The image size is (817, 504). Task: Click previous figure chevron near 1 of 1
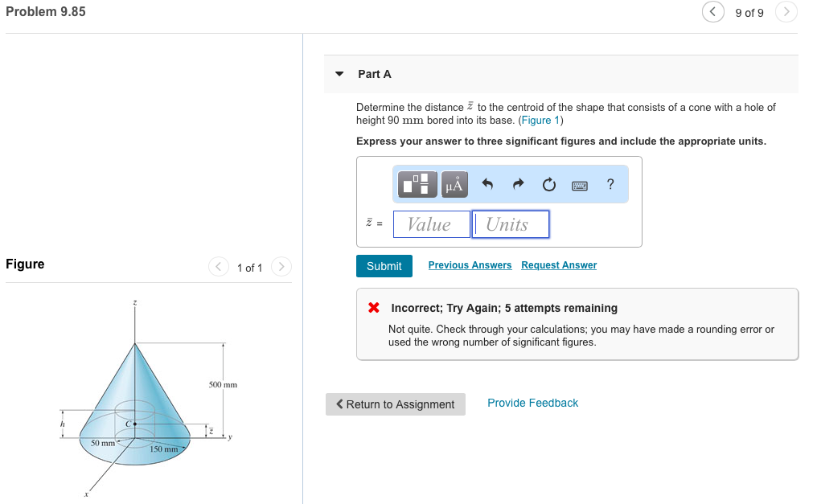tap(218, 266)
